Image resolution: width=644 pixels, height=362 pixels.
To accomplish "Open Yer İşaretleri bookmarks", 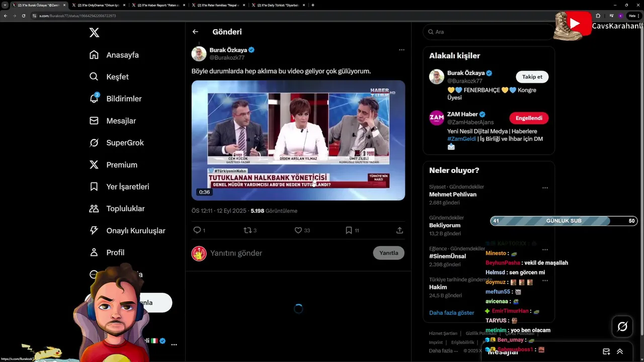I will click(x=119, y=187).
